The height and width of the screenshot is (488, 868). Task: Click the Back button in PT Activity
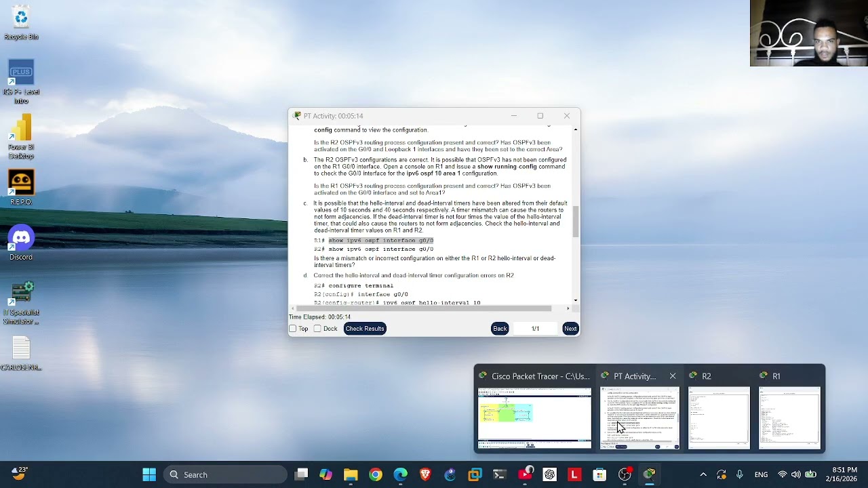(x=500, y=329)
